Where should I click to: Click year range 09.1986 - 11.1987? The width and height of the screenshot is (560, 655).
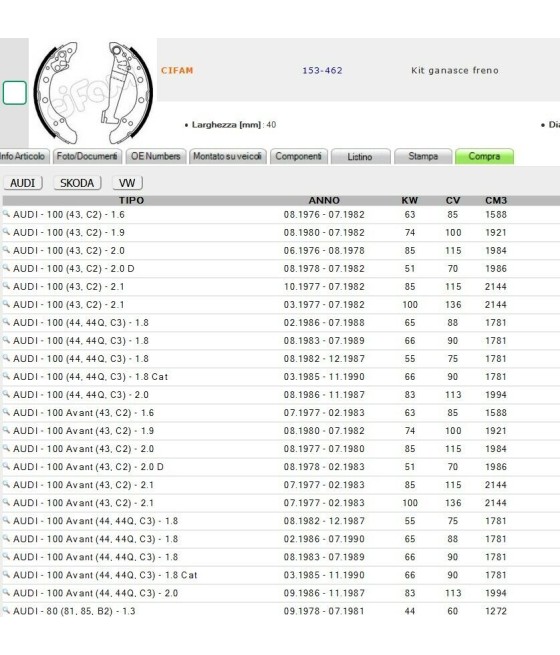click(x=324, y=593)
